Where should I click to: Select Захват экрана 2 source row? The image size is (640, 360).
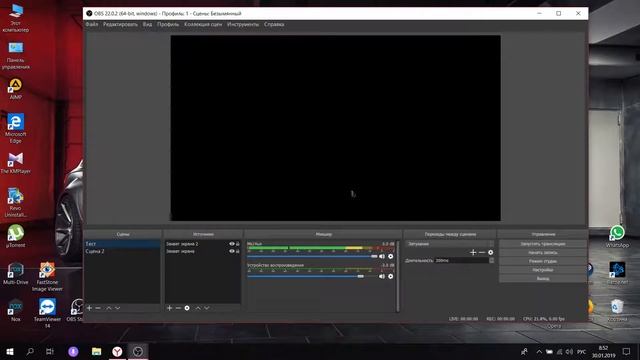pos(202,244)
